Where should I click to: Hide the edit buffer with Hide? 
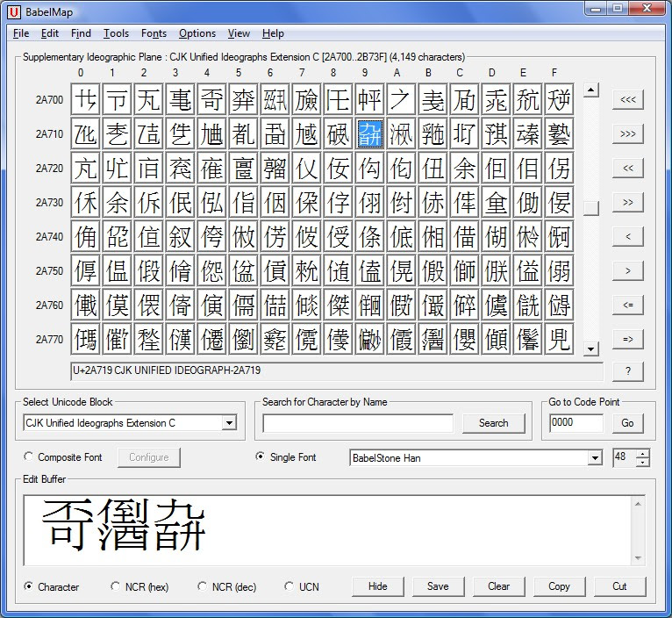(x=378, y=586)
